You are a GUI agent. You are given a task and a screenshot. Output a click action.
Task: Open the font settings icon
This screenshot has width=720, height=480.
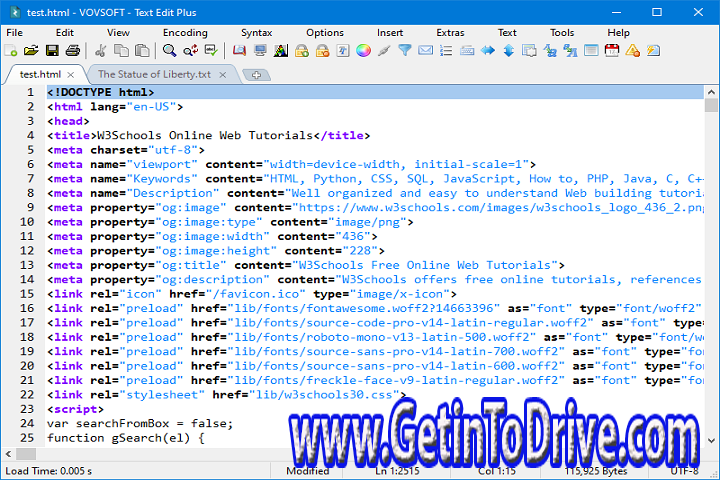tap(343, 51)
